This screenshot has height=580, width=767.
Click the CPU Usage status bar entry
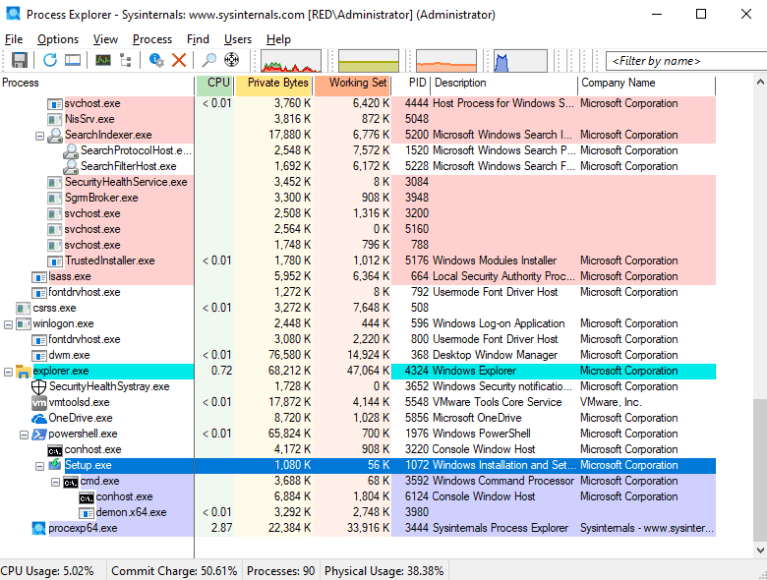tap(47, 571)
